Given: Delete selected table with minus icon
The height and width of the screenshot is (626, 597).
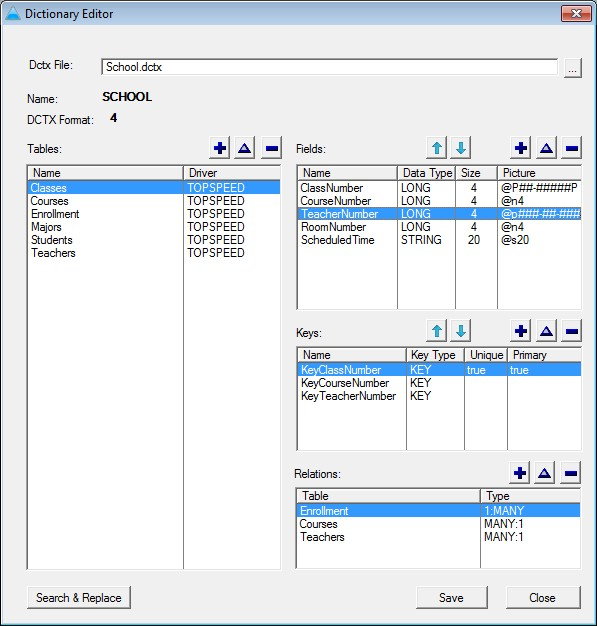Looking at the screenshot, I should pos(272,148).
